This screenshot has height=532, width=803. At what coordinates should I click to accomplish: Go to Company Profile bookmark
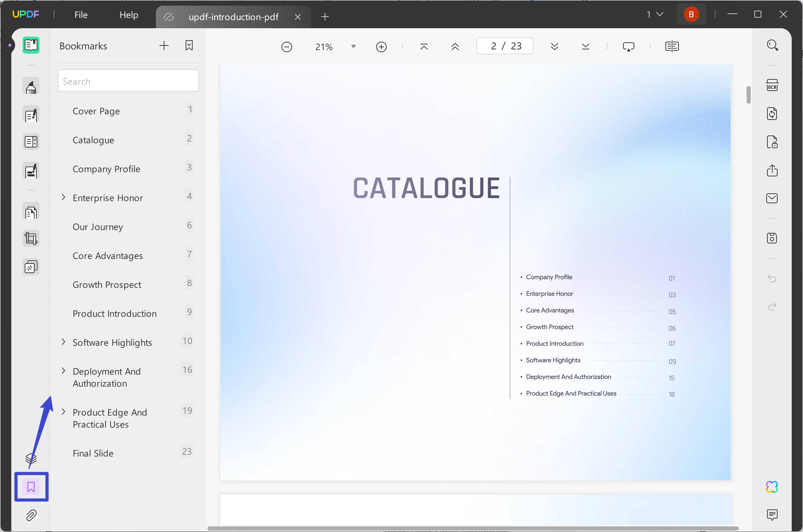(x=106, y=169)
